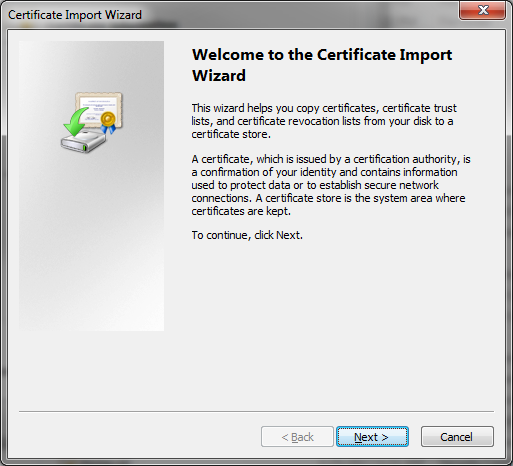Click the paragraph starting This wizard helps
The image size is (513, 466).
point(324,121)
